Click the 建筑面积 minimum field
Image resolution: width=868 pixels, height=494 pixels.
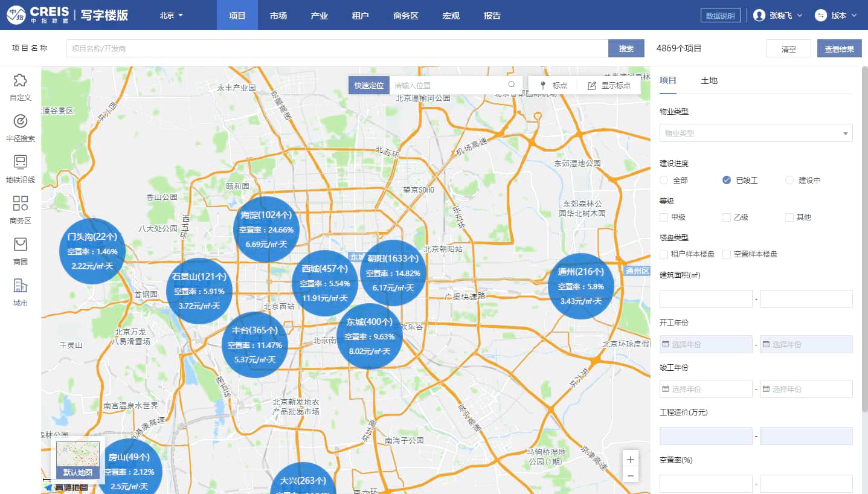(706, 299)
